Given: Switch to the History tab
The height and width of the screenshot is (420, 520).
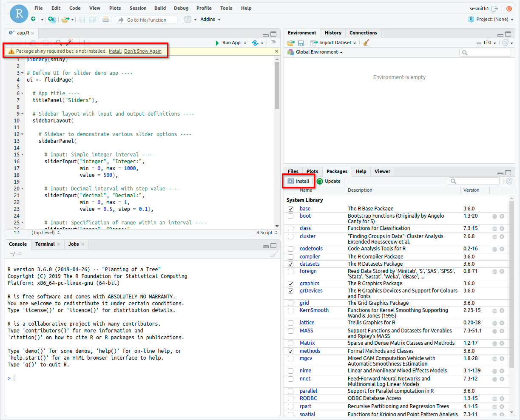Looking at the screenshot, I should click(333, 33).
